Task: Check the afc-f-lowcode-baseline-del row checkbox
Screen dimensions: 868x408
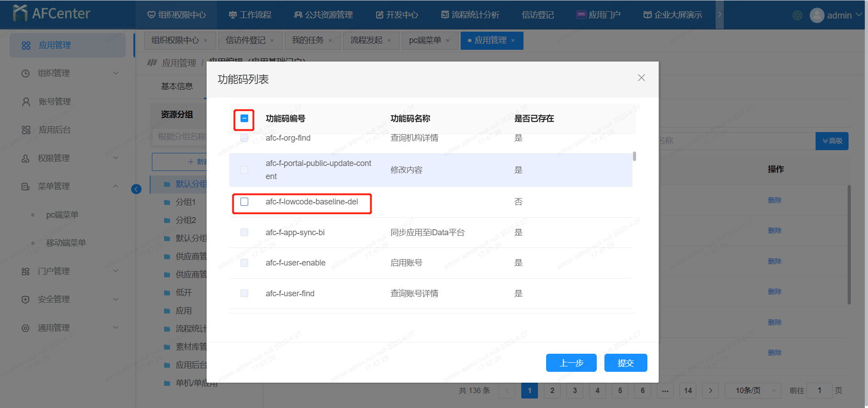Action: coord(244,202)
